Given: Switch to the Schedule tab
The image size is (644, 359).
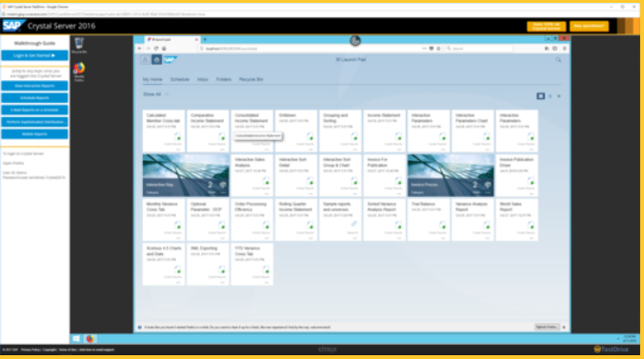Looking at the screenshot, I should click(180, 79).
